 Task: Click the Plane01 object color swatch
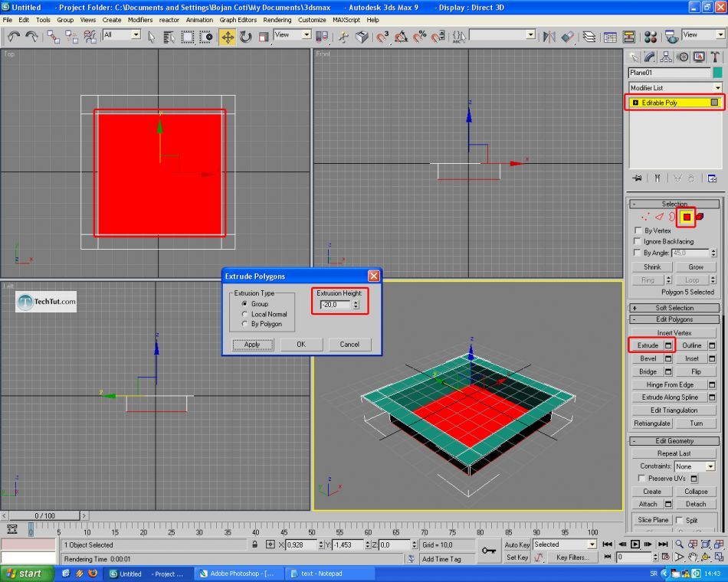[718, 73]
